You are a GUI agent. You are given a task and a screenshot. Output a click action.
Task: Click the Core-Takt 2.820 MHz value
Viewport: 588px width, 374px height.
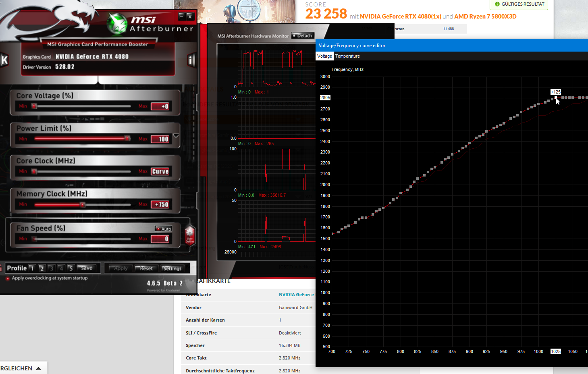coord(289,358)
